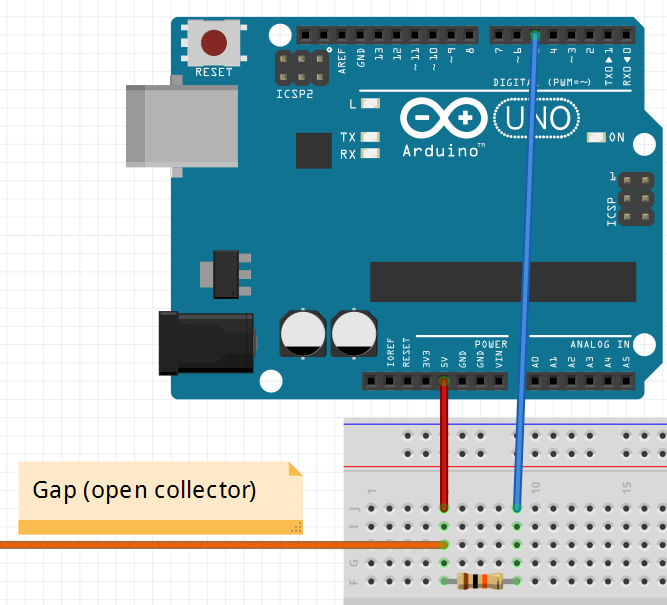The height and width of the screenshot is (605, 667).
Task: Click digital pin 4 socket
Action: click(553, 34)
